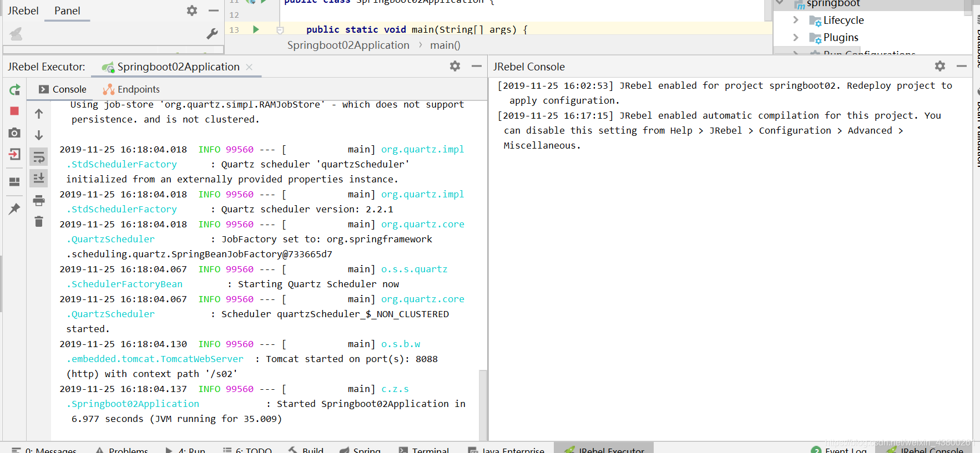Open the 4: Run tool window

pos(185,449)
